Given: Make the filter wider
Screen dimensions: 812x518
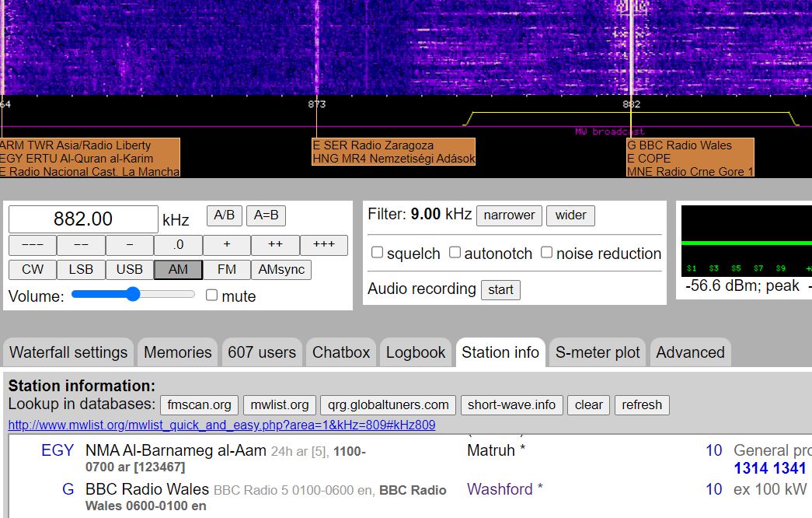Looking at the screenshot, I should [x=570, y=215].
